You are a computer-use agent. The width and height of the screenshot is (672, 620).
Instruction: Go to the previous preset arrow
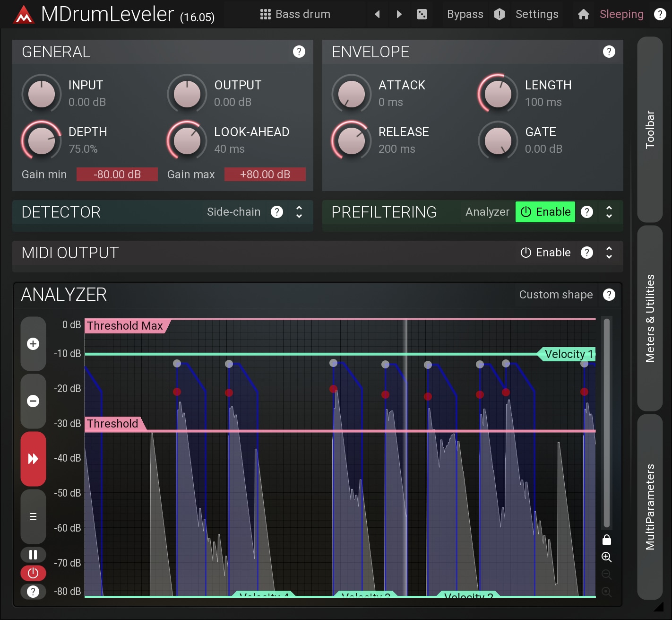coord(377,14)
